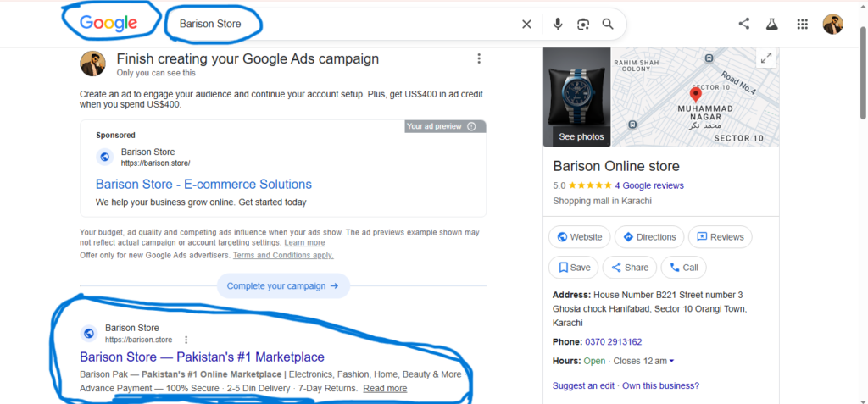This screenshot has height=404, width=868.
Task: Click the Call button
Action: click(x=684, y=268)
